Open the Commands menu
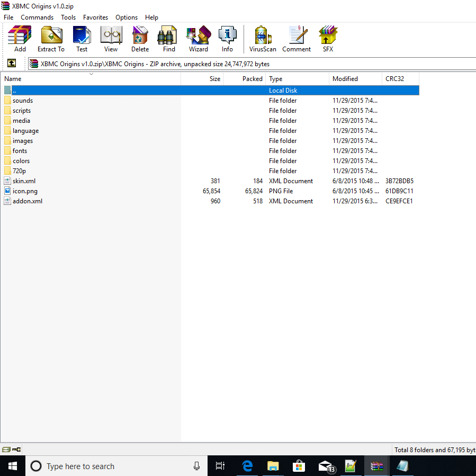 [x=37, y=17]
